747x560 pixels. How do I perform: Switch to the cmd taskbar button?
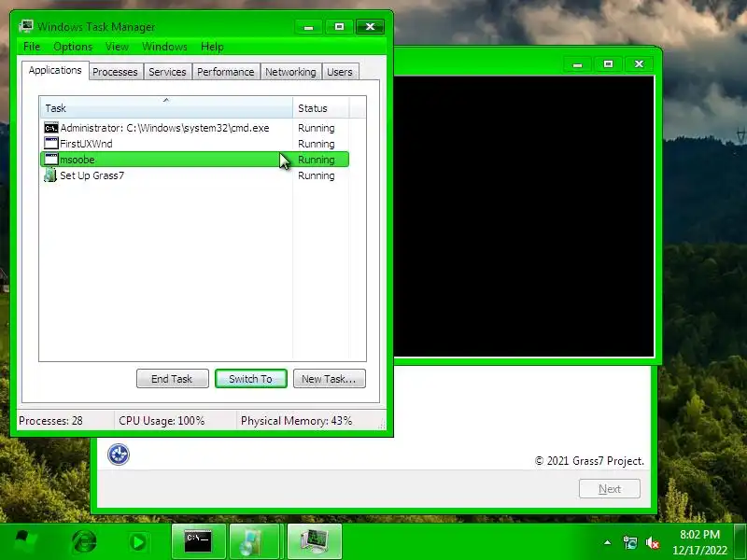click(198, 542)
